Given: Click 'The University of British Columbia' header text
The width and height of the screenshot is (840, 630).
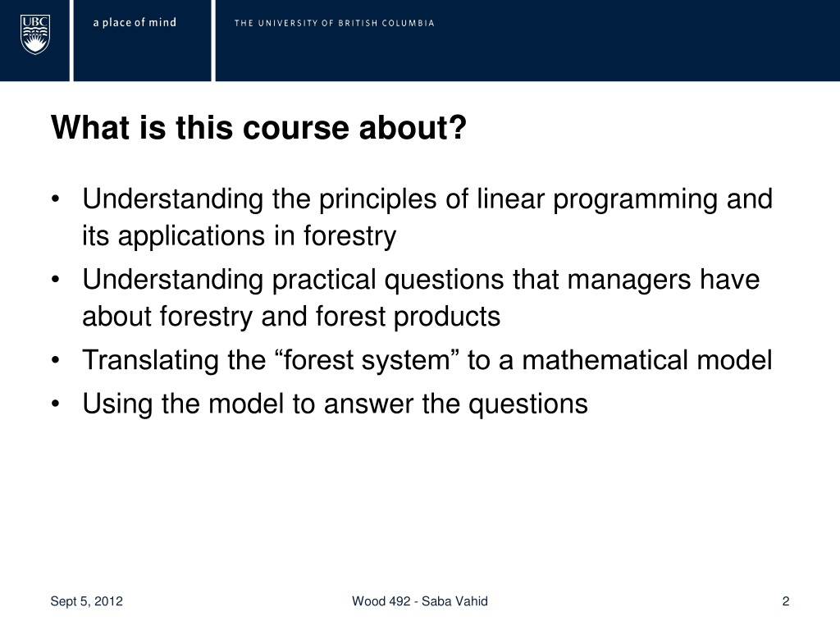Looking at the screenshot, I should click(335, 23).
